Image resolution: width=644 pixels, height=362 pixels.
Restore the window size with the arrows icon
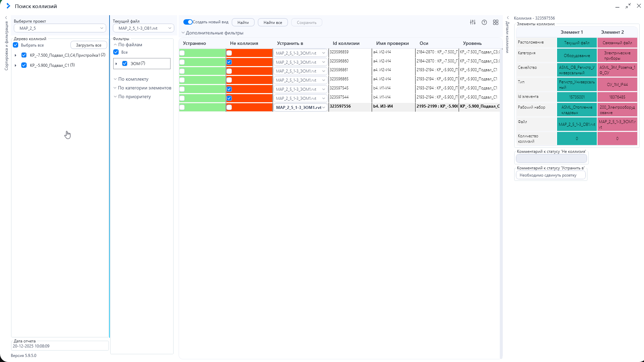(x=628, y=6)
